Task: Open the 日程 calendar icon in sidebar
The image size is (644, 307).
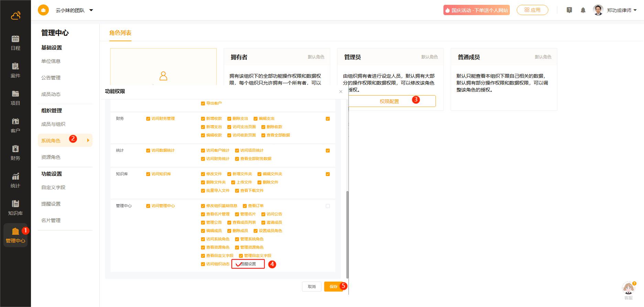Action: 15,39
